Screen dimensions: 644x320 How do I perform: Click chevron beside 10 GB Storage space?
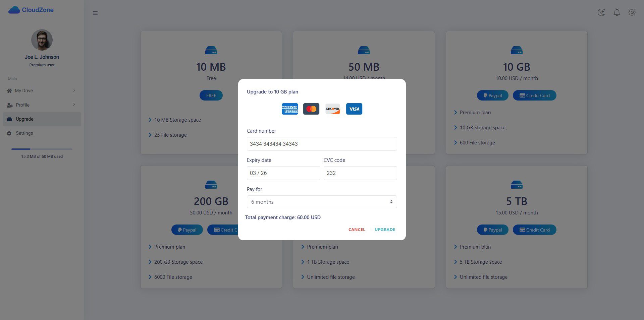(455, 128)
